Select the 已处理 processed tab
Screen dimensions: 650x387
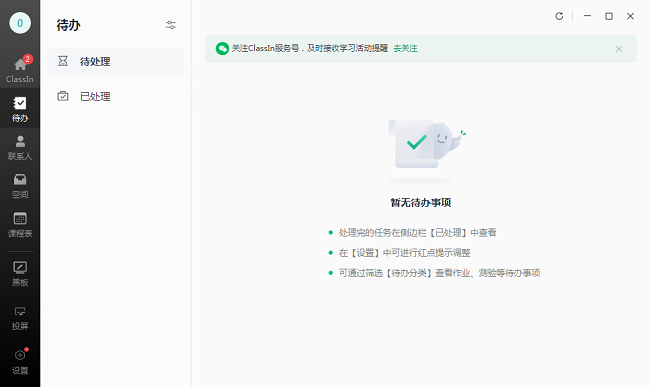pos(116,97)
